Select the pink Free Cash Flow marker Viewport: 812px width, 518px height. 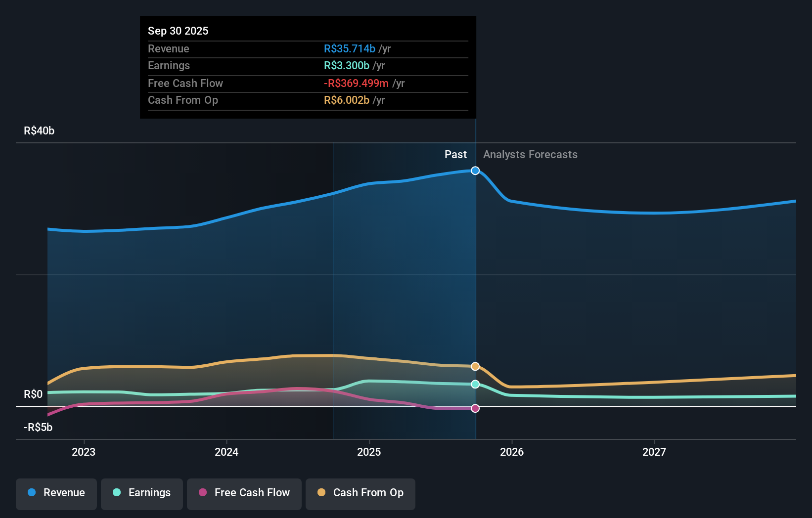pyautogui.click(x=475, y=408)
